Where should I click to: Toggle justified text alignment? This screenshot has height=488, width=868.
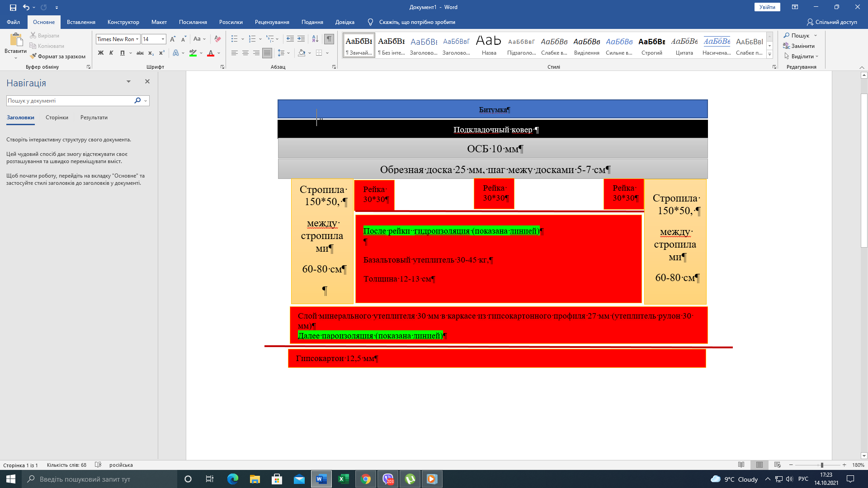point(267,53)
